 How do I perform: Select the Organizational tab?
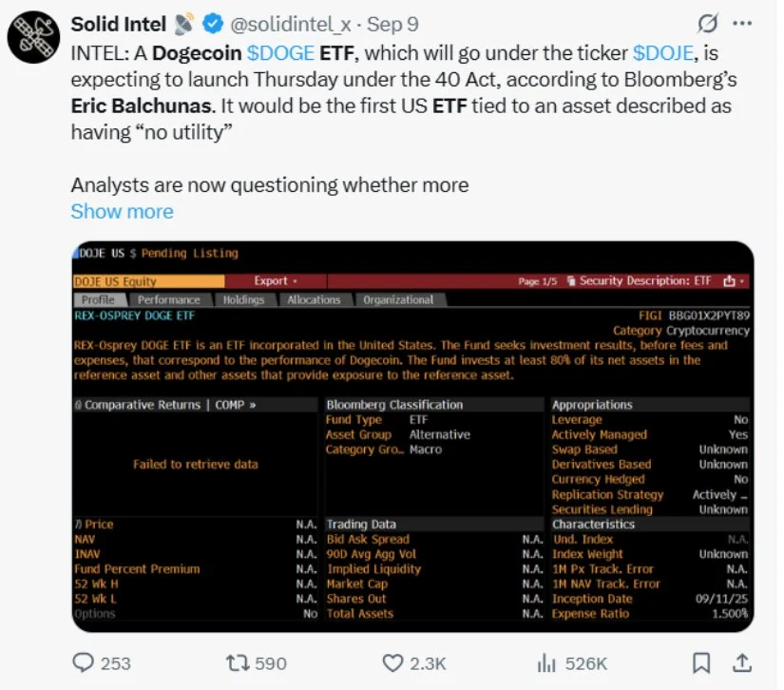[398, 299]
